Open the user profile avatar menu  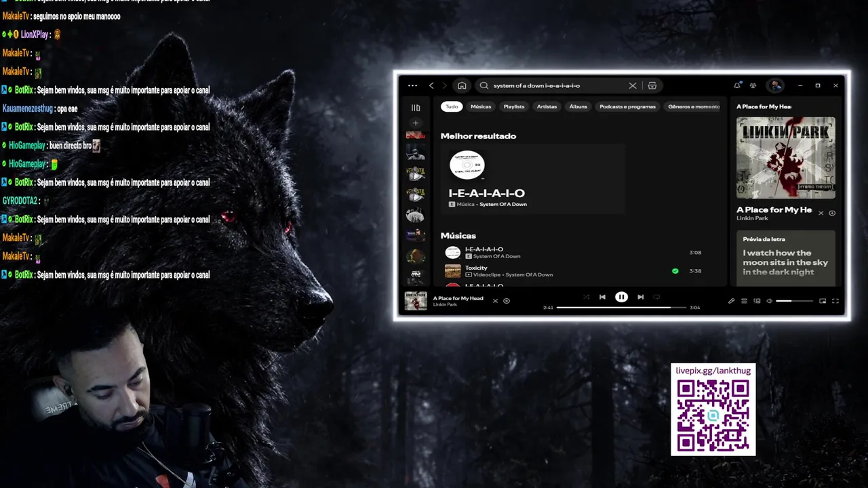(x=775, y=85)
